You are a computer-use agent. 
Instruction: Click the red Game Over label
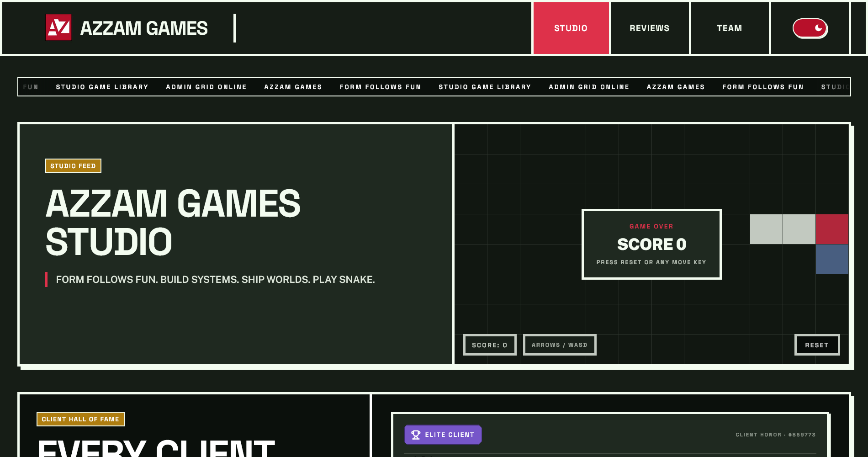point(651,226)
